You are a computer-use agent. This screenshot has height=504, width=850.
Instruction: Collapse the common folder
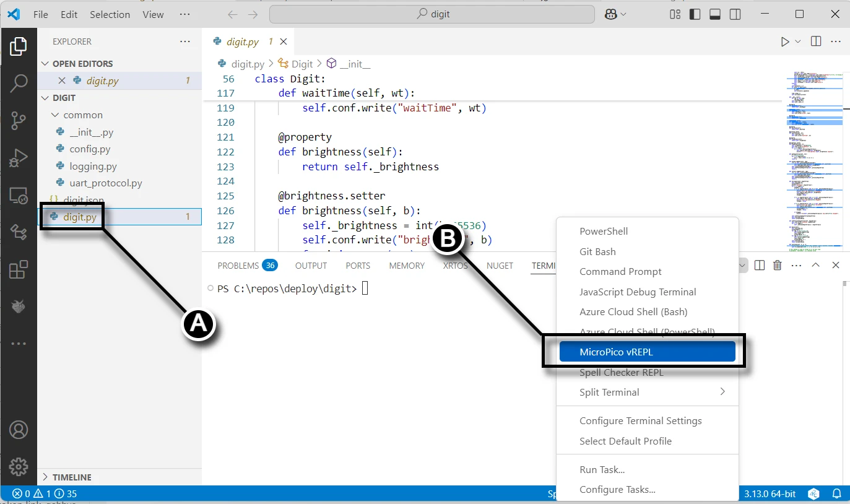tap(55, 115)
